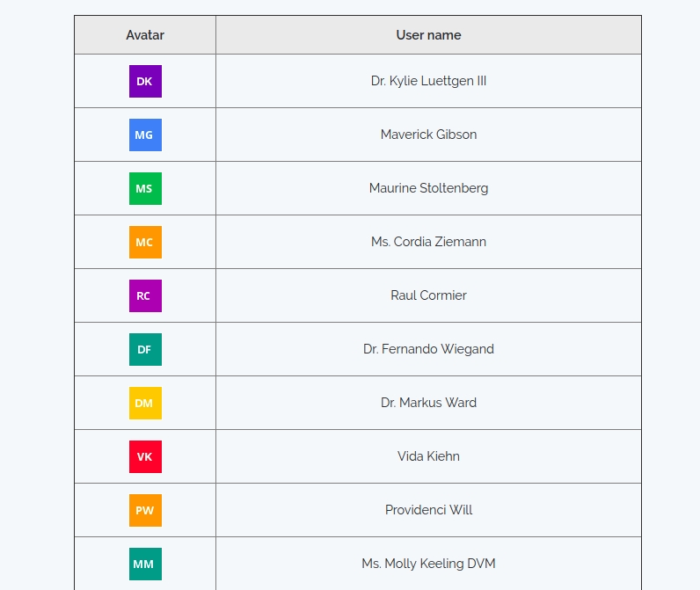Select the teal DF avatar badge

[145, 349]
